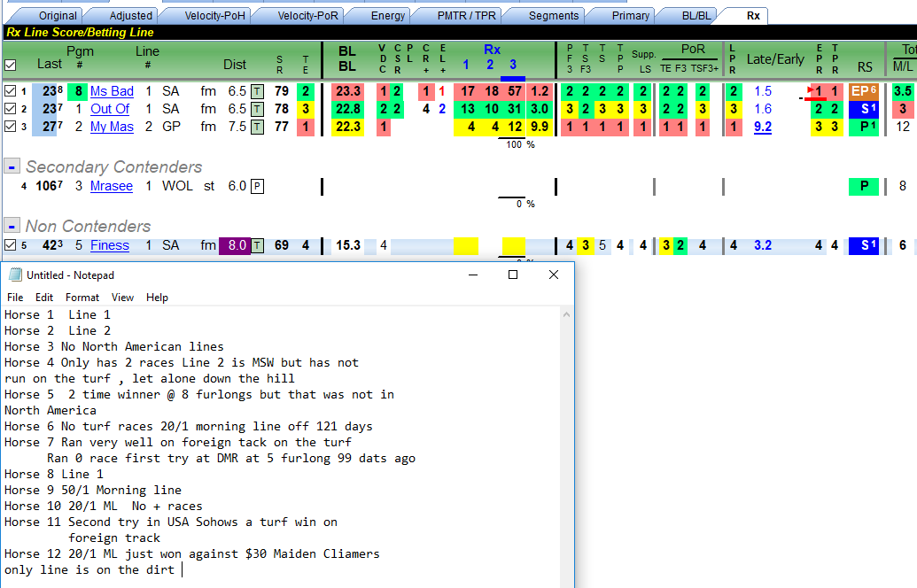Go to the PMTR / TPR tab

(x=466, y=16)
